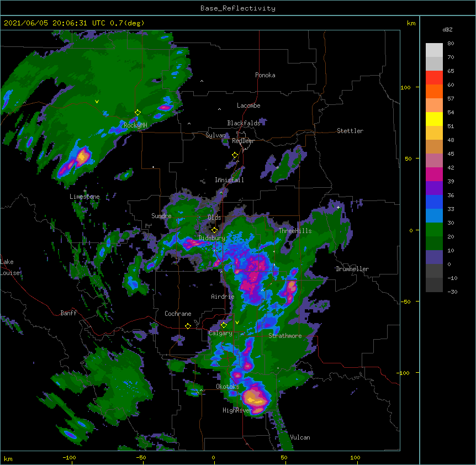476x465 pixels.
Task: Click the yellow diamond marker south of RedDeer
Action: (x=235, y=155)
